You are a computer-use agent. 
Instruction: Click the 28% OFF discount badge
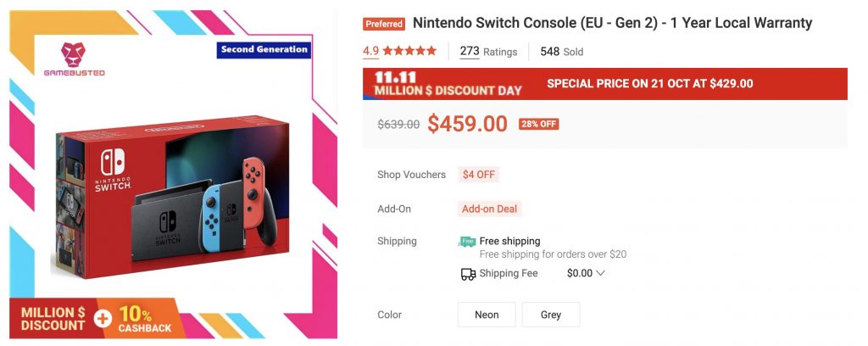point(538,124)
